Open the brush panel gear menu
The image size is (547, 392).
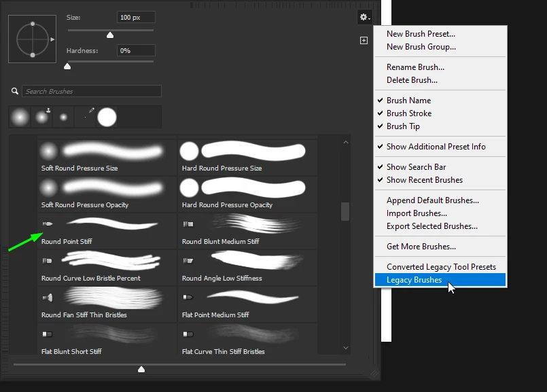364,17
